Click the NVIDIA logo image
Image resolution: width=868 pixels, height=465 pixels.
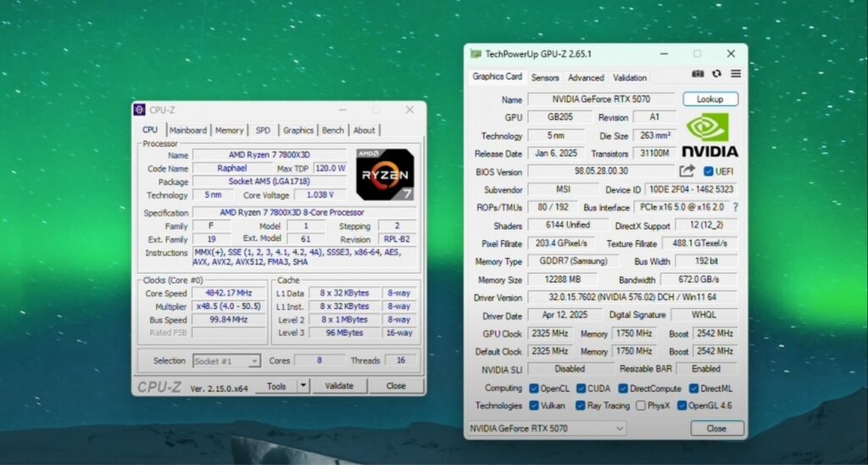(709, 136)
